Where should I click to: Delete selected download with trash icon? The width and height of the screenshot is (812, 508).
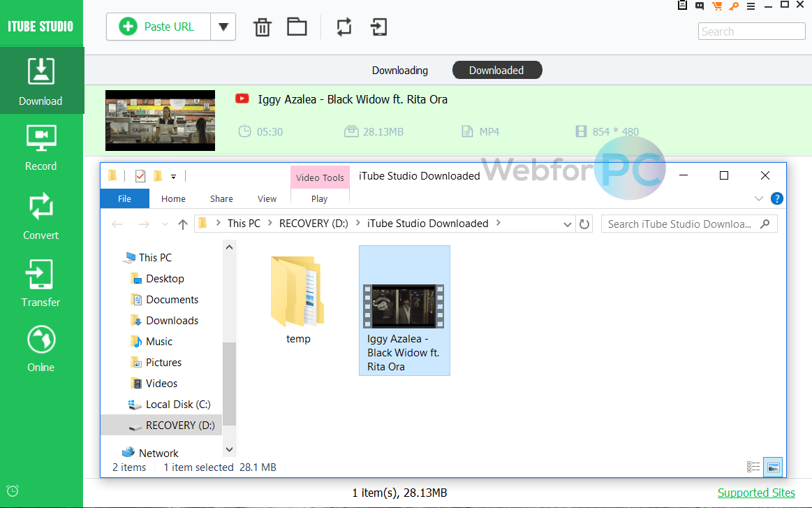click(x=262, y=27)
